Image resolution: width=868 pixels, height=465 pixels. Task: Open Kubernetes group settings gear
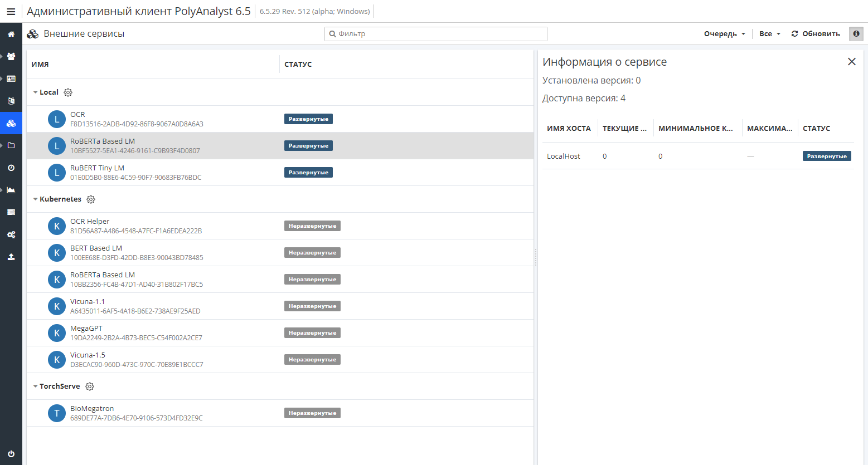(x=91, y=199)
